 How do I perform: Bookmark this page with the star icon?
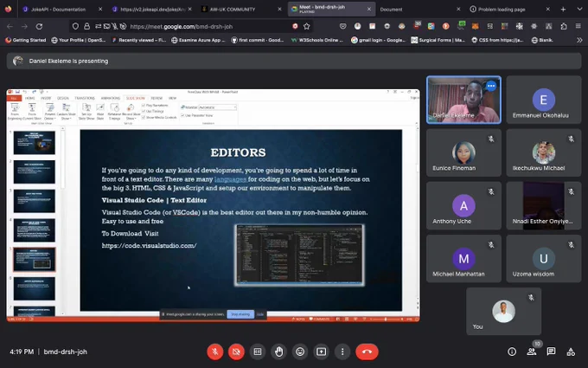coord(307,26)
